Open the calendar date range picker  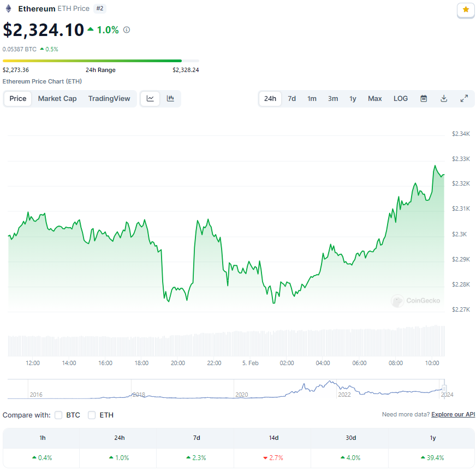424,99
